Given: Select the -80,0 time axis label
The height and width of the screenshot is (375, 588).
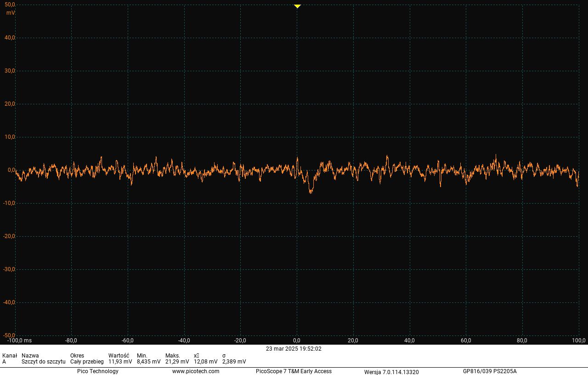Looking at the screenshot, I should tap(71, 341).
